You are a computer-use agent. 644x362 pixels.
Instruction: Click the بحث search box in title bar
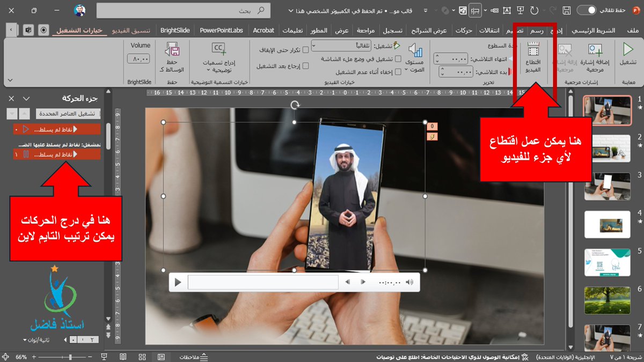[184, 10]
